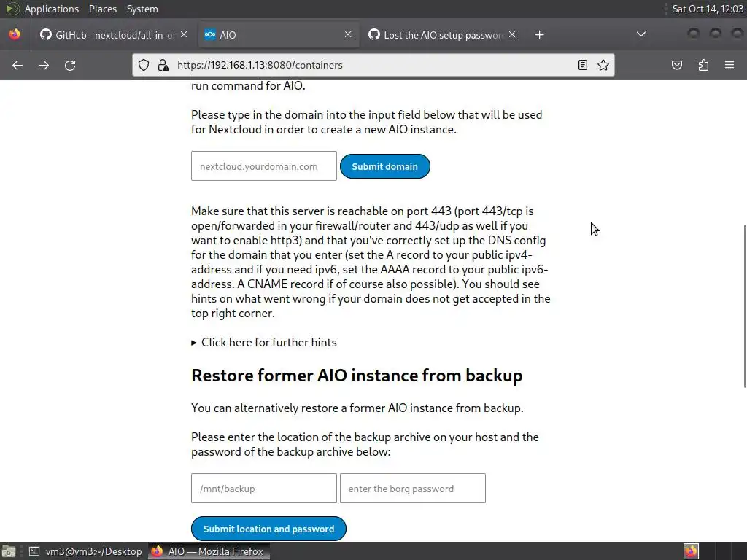Switch to the GitHub nextcloud/all-in-one tab
The width and height of the screenshot is (747, 560).
tap(113, 35)
